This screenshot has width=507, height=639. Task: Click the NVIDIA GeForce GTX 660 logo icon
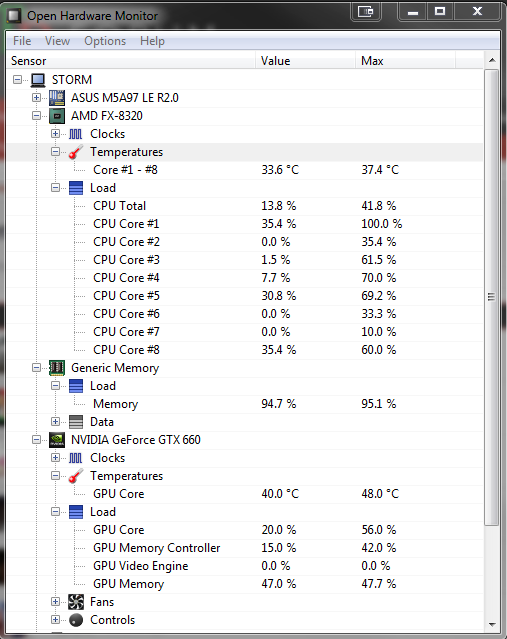click(x=57, y=440)
